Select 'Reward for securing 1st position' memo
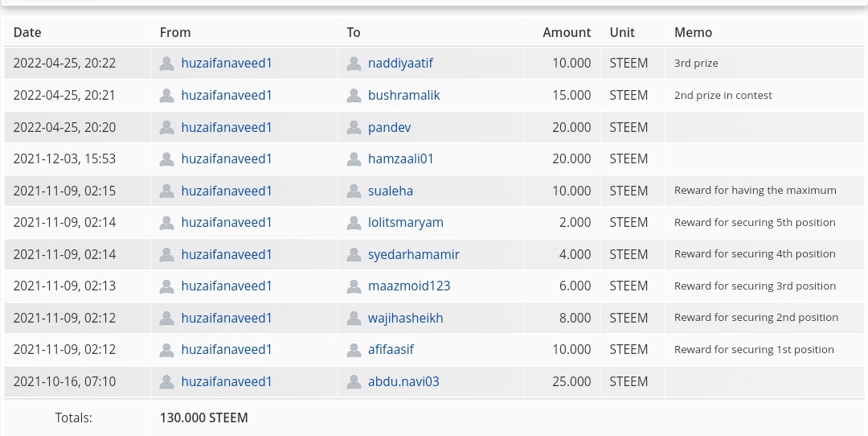The image size is (868, 436). click(x=754, y=350)
